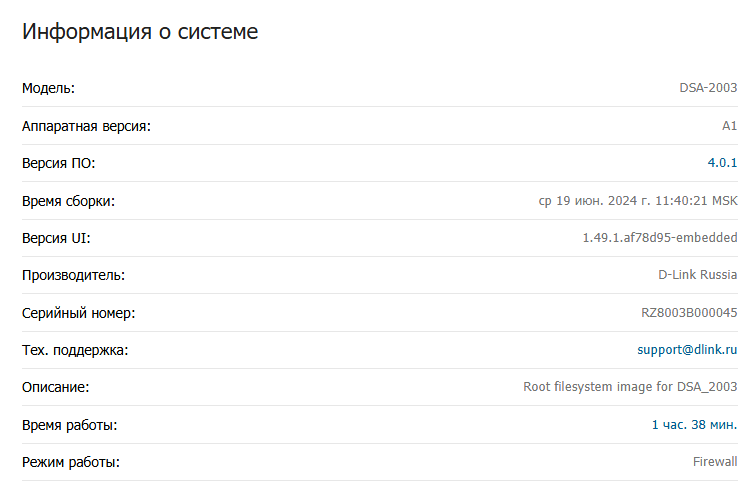Click the "Информация о системе" heading

pos(140,32)
